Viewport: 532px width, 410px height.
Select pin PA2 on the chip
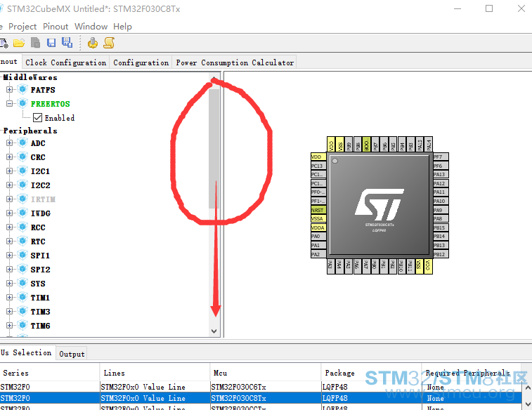[318, 254]
